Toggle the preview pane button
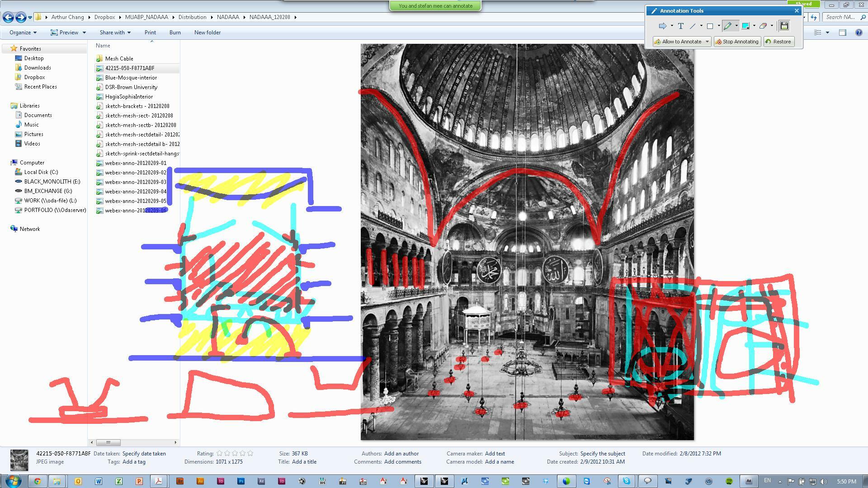Viewport: 868px width, 488px height. pyautogui.click(x=843, y=33)
